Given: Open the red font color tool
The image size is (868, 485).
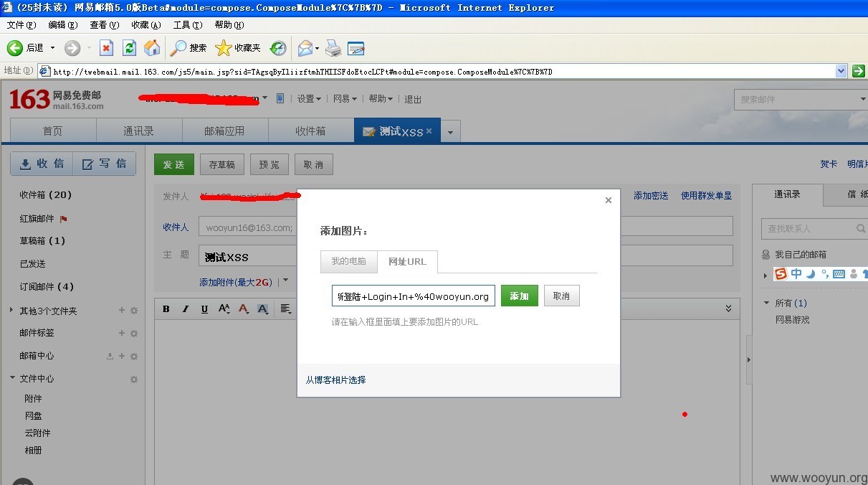Looking at the screenshot, I should [x=244, y=309].
